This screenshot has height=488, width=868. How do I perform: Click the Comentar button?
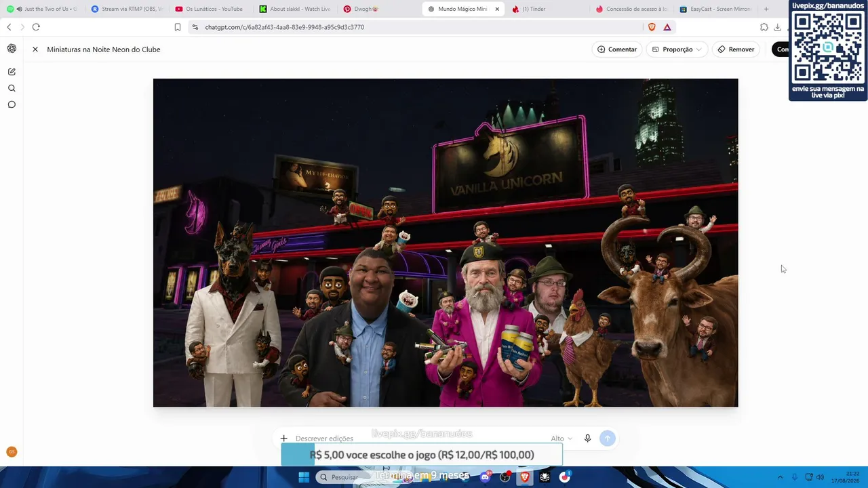point(617,49)
